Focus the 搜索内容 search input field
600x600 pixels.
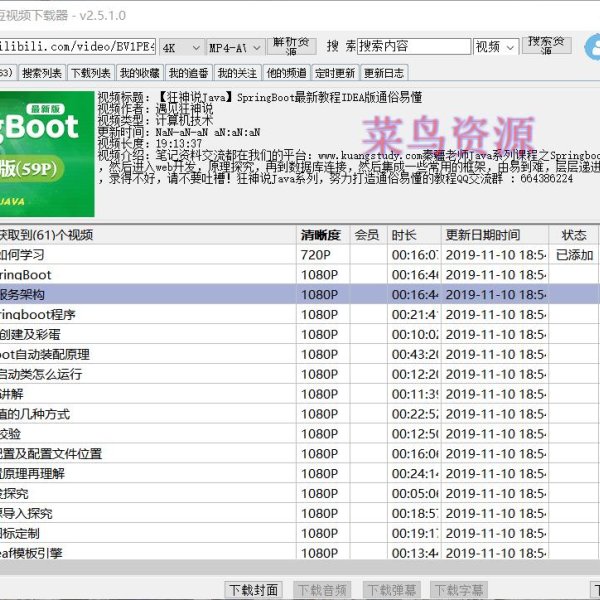click(412, 47)
